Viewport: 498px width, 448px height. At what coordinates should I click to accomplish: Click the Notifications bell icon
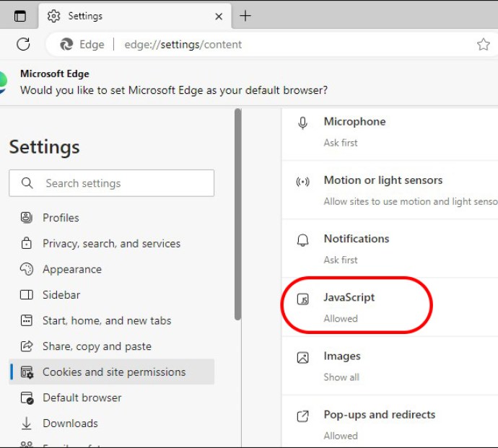coord(302,240)
